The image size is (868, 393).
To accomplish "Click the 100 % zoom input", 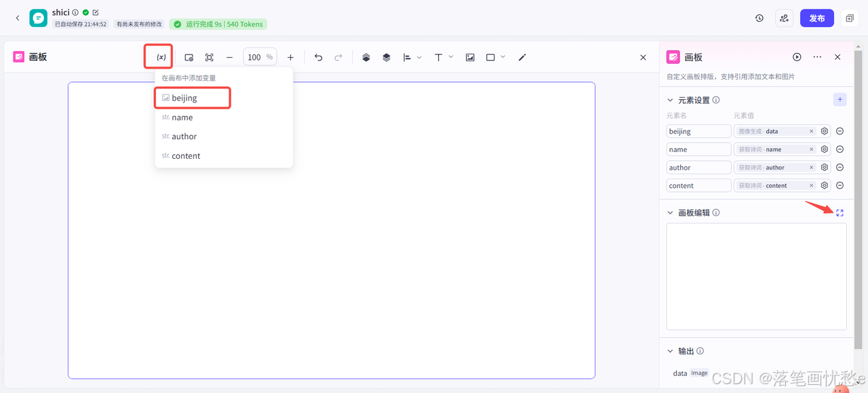I will point(260,57).
